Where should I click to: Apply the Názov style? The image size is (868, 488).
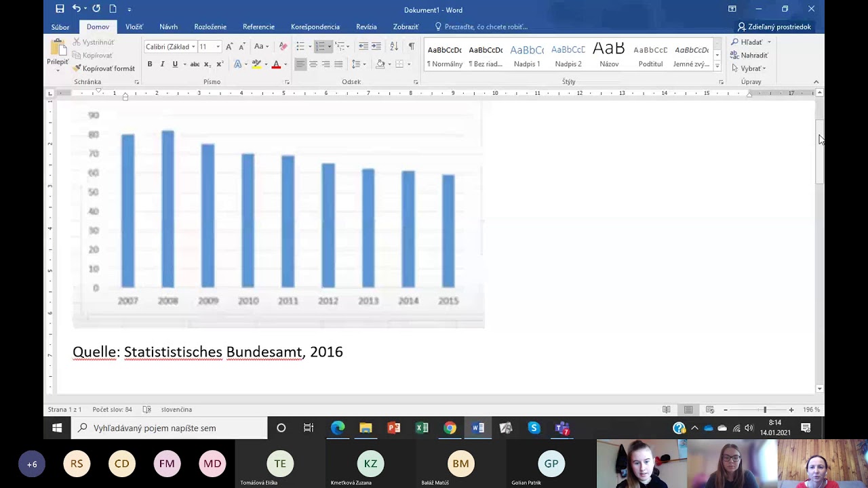[x=609, y=55]
